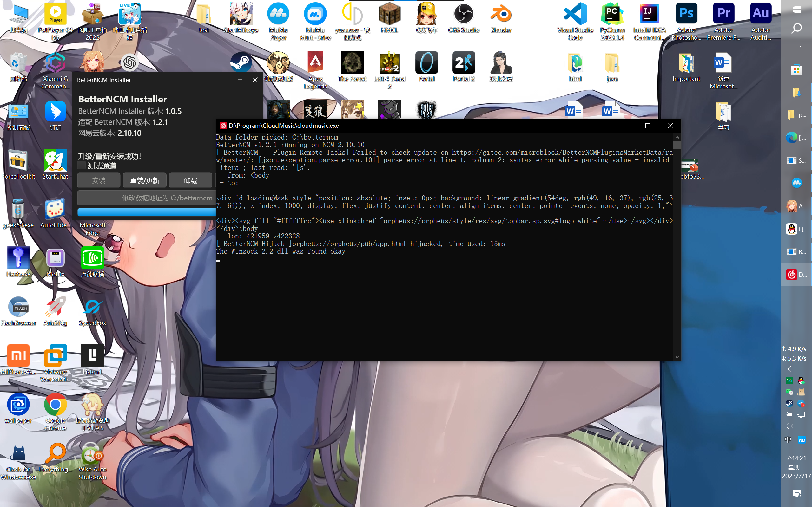
Task: Open the notification center icon
Action: (x=796, y=493)
